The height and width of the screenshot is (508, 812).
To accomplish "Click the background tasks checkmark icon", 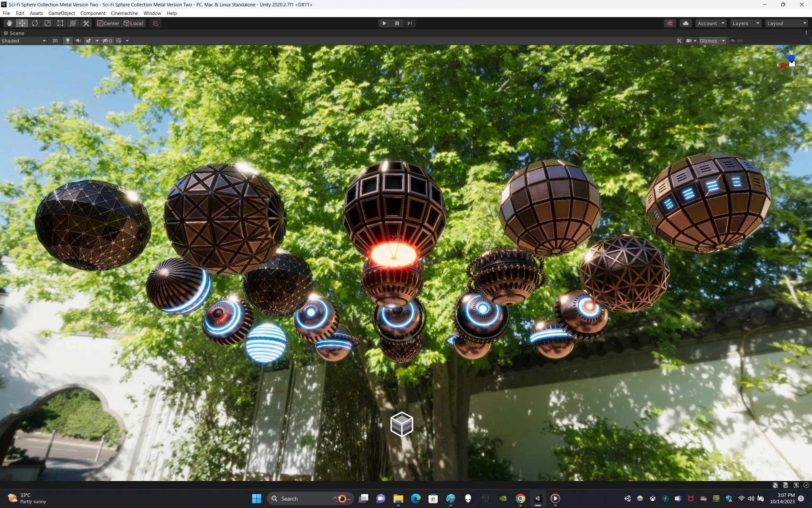I will pyautogui.click(x=806, y=485).
